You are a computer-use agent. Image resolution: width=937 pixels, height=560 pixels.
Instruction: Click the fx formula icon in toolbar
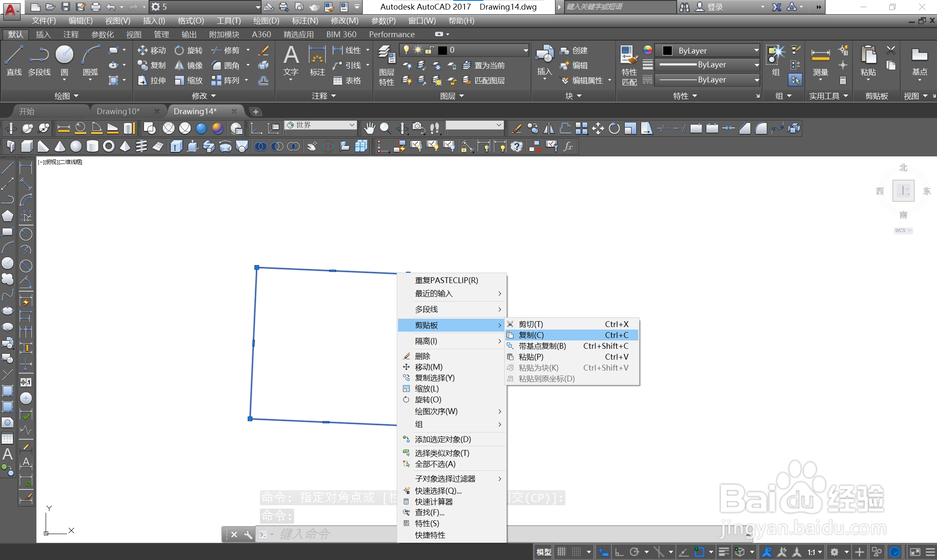(568, 146)
